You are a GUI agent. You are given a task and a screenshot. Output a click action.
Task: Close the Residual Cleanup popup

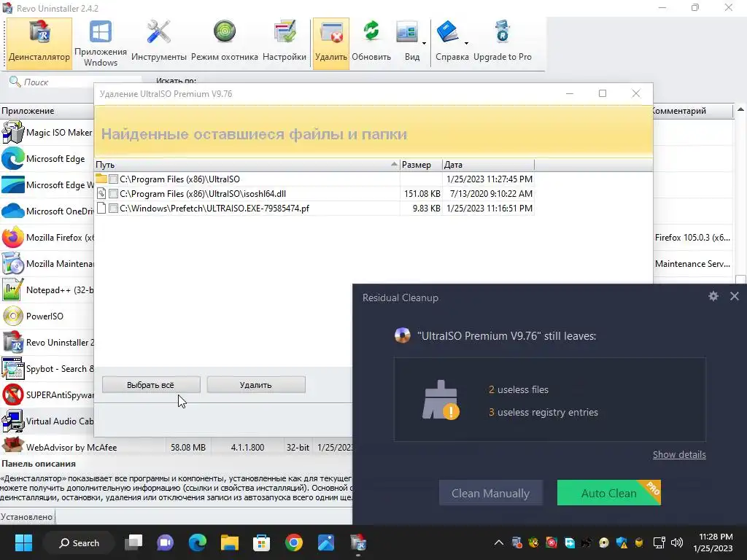pyautogui.click(x=734, y=296)
